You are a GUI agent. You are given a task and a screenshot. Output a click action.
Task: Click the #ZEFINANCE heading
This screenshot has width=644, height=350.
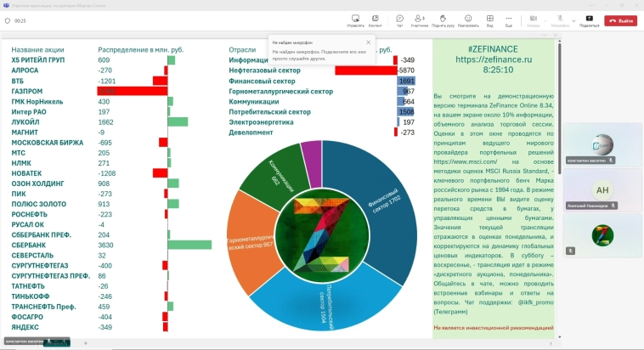[x=493, y=49]
